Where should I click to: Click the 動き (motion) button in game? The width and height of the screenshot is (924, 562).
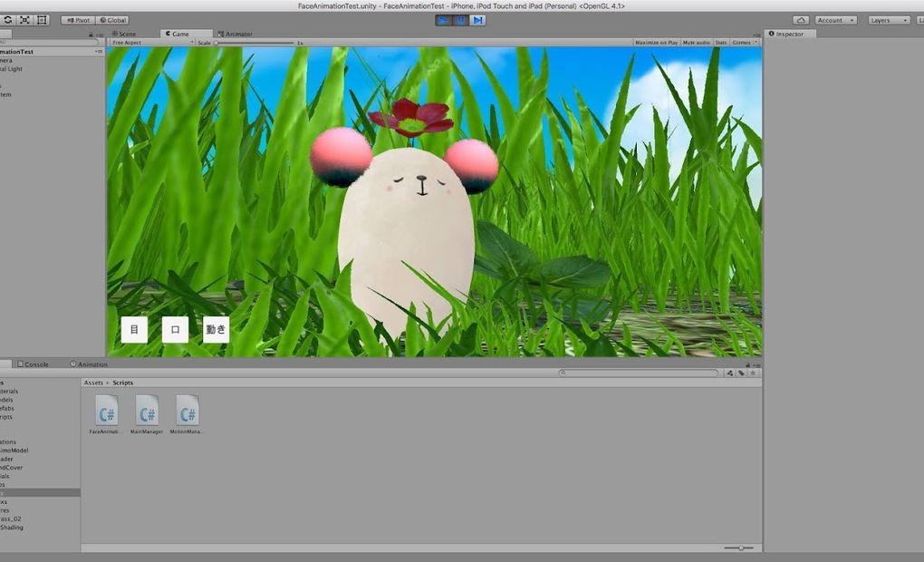[217, 330]
